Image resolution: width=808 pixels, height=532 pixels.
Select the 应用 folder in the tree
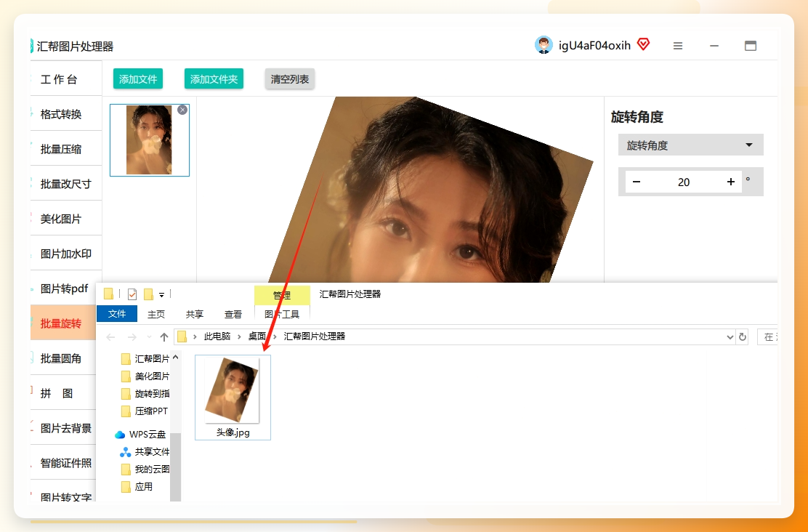click(x=137, y=486)
